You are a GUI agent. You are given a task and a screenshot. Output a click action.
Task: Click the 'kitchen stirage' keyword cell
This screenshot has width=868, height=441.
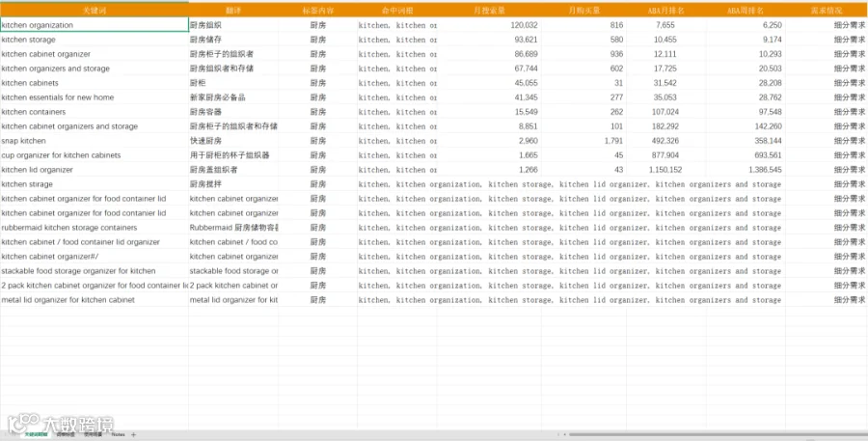coord(95,184)
